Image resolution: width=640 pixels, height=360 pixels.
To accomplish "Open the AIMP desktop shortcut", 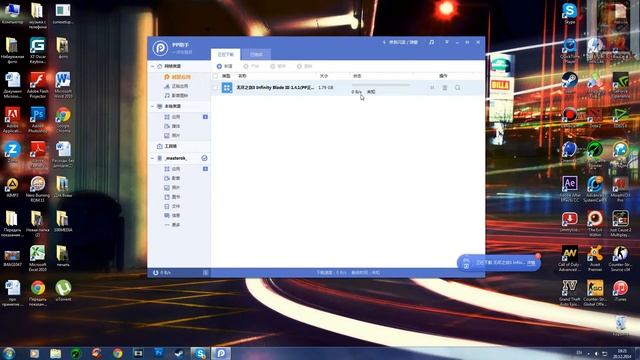I will point(12,187).
